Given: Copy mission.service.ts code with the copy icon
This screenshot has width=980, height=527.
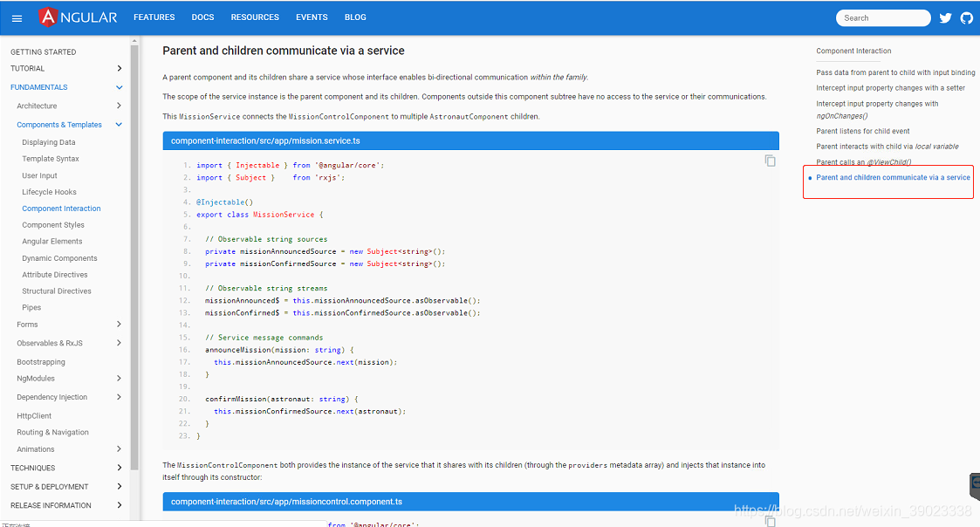Looking at the screenshot, I should pos(770,161).
